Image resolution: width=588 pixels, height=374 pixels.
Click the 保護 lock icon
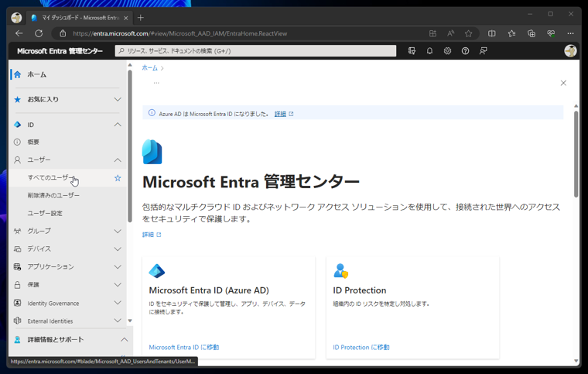[17, 285]
